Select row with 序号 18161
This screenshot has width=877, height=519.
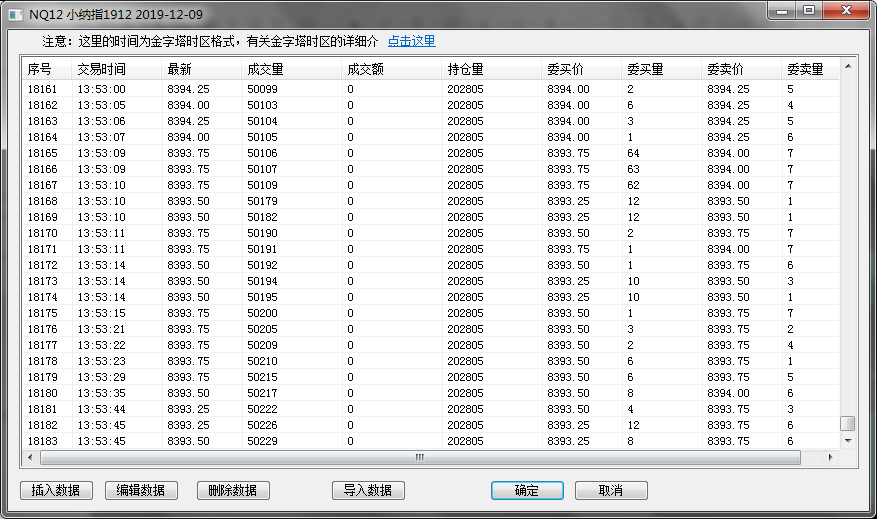[x=431, y=89]
